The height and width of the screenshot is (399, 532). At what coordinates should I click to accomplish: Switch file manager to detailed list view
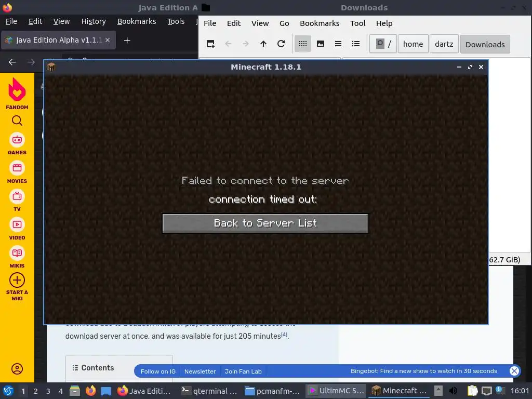click(355, 44)
